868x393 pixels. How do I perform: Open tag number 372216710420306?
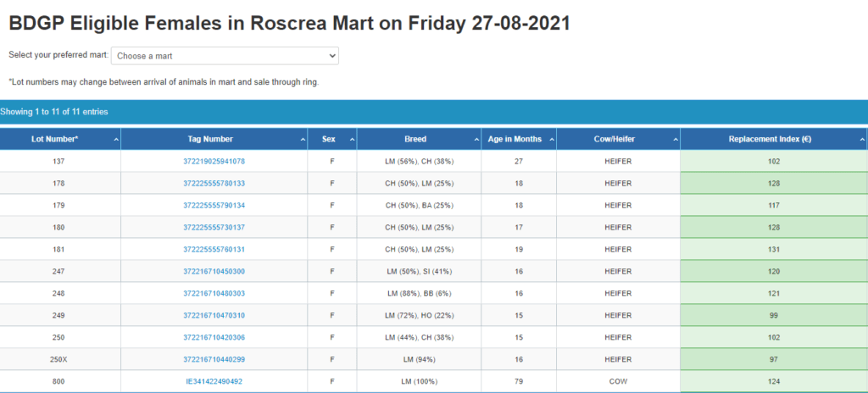[x=214, y=337]
